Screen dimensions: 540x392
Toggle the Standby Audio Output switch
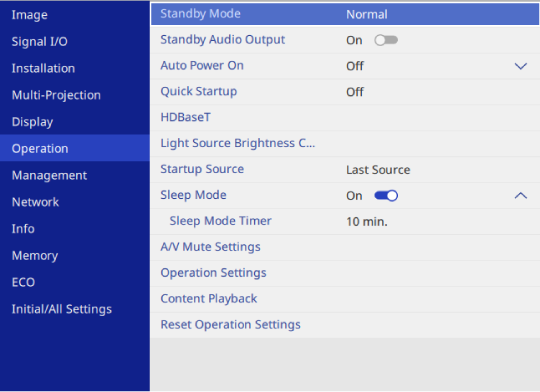click(x=386, y=40)
